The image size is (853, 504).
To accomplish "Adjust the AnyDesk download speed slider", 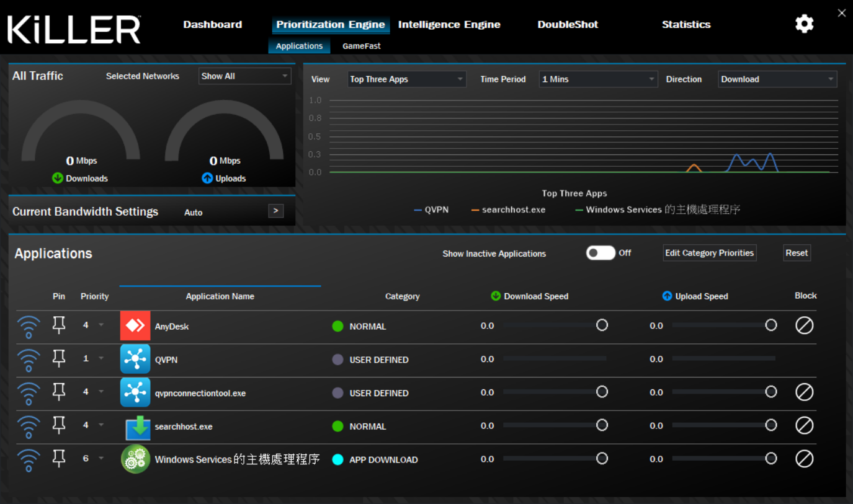I will pyautogui.click(x=602, y=325).
